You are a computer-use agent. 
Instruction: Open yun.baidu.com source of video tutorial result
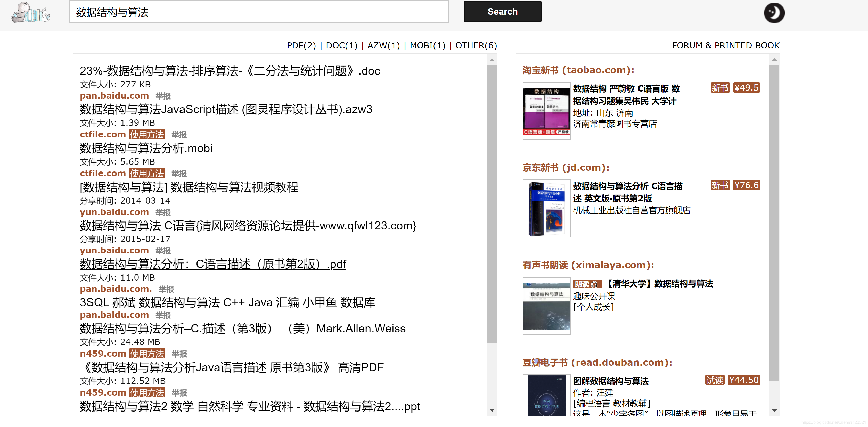[114, 212]
